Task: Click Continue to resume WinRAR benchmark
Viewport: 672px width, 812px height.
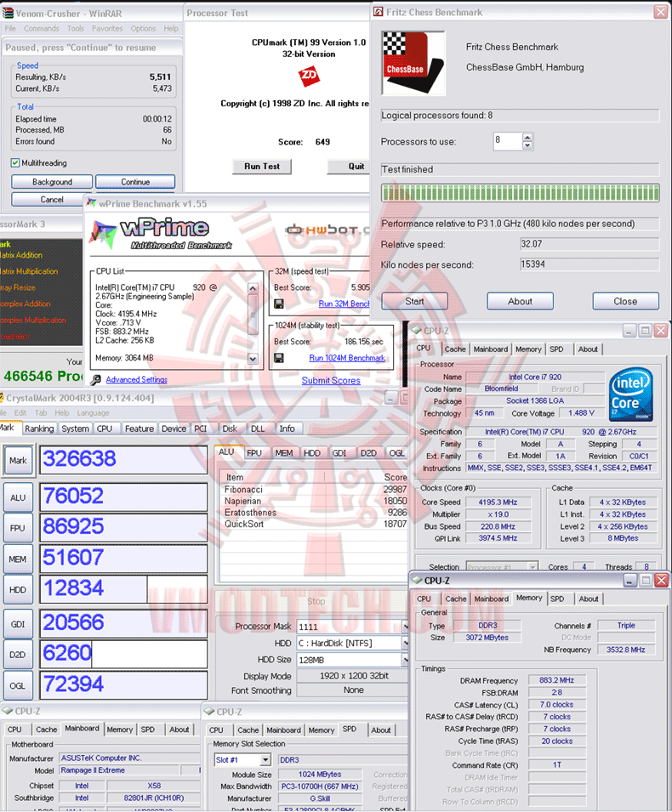Action: click(135, 182)
